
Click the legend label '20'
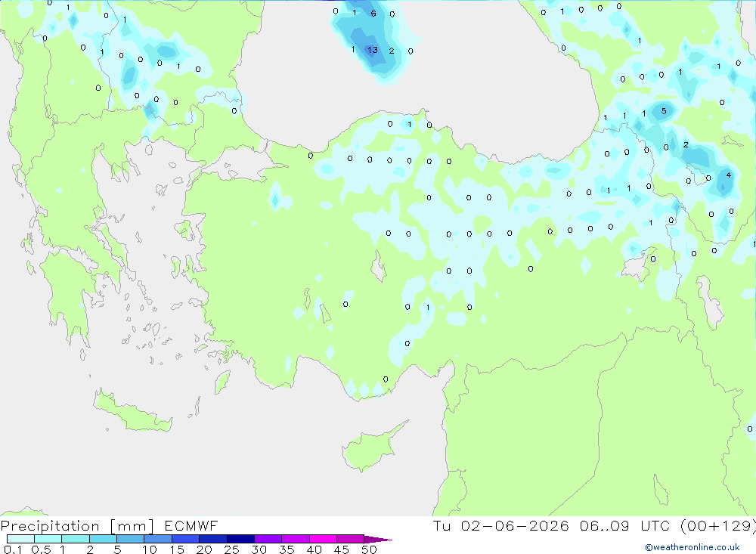[x=204, y=549]
